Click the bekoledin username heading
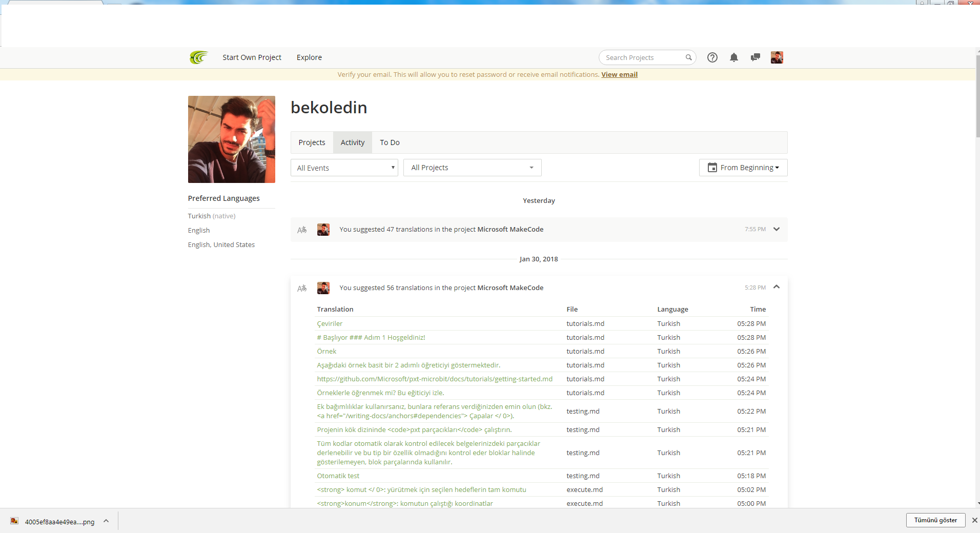This screenshot has height=533, width=980. click(329, 108)
